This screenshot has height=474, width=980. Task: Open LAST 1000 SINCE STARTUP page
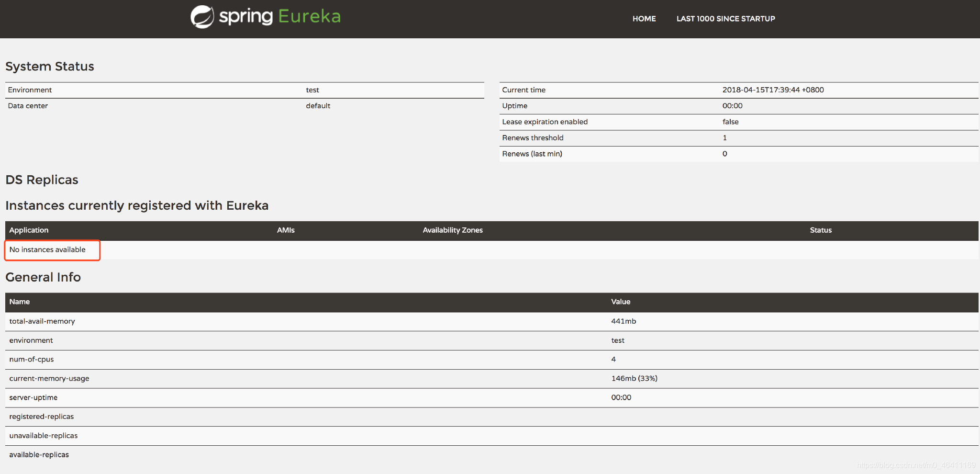click(x=725, y=19)
